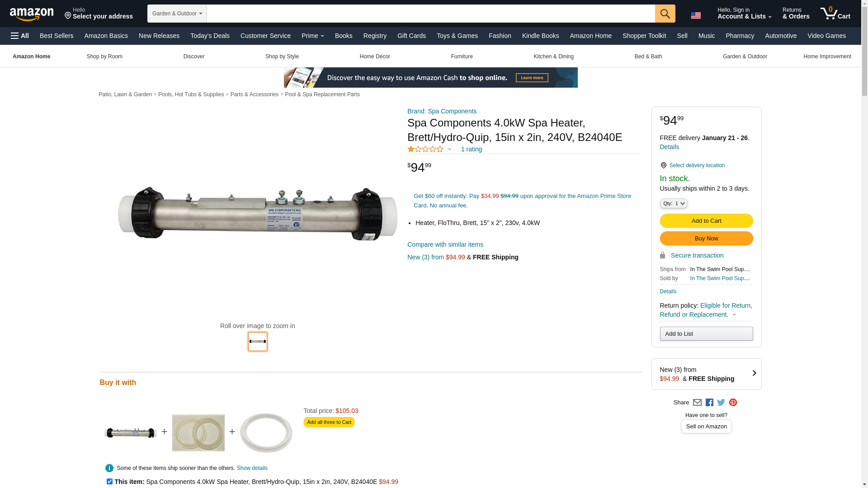Open the All hamburger menu

coord(20,36)
